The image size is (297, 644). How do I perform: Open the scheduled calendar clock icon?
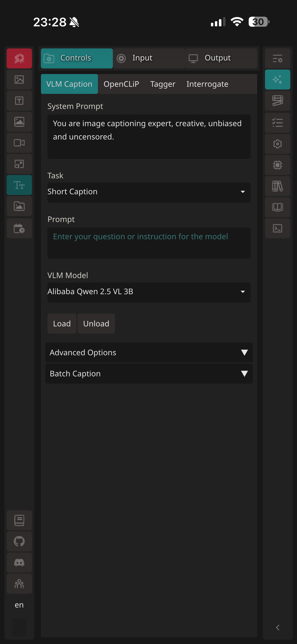coord(19,228)
